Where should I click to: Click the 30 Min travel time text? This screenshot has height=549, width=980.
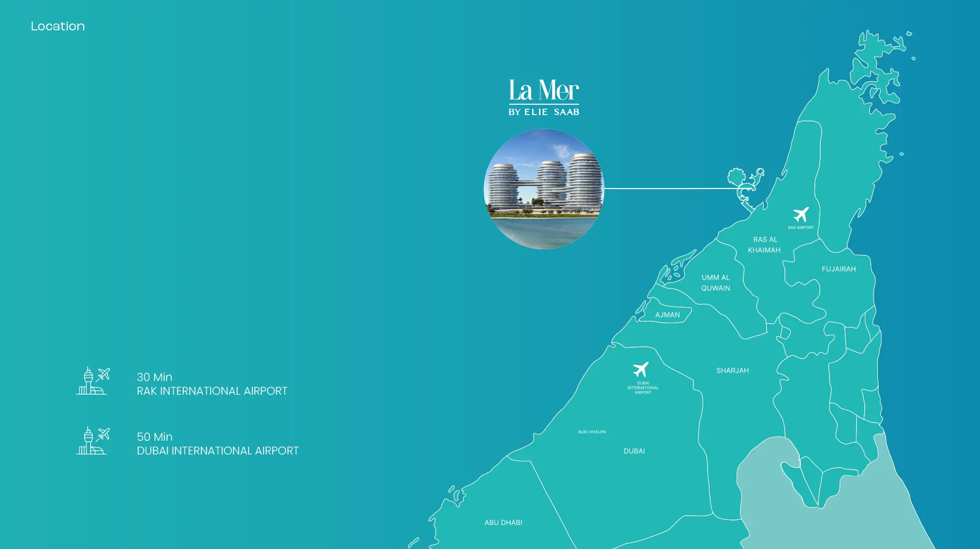pos(154,377)
